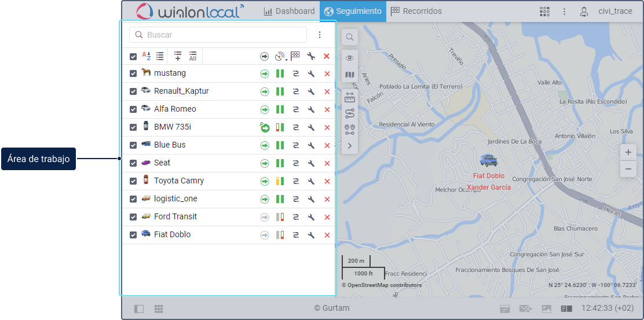644x320 pixels.
Task: Uncheck the mustang unit checkbox
Action: click(x=133, y=73)
